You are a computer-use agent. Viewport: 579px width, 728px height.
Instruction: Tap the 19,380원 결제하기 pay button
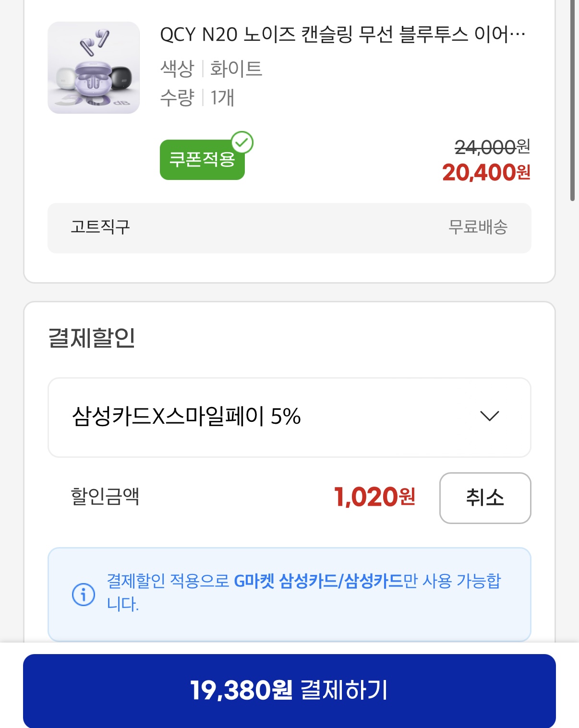coord(289,690)
